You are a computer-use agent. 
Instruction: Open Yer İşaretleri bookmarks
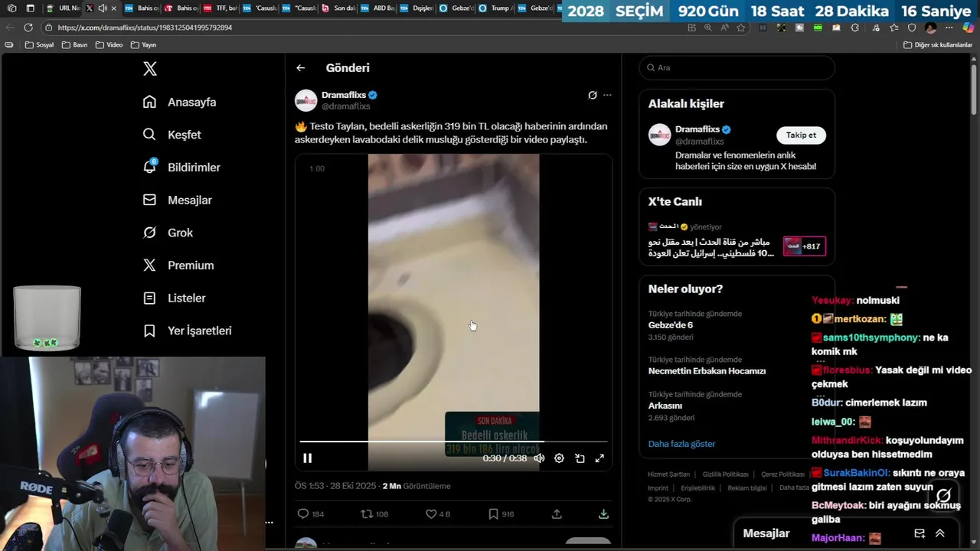[x=187, y=331]
